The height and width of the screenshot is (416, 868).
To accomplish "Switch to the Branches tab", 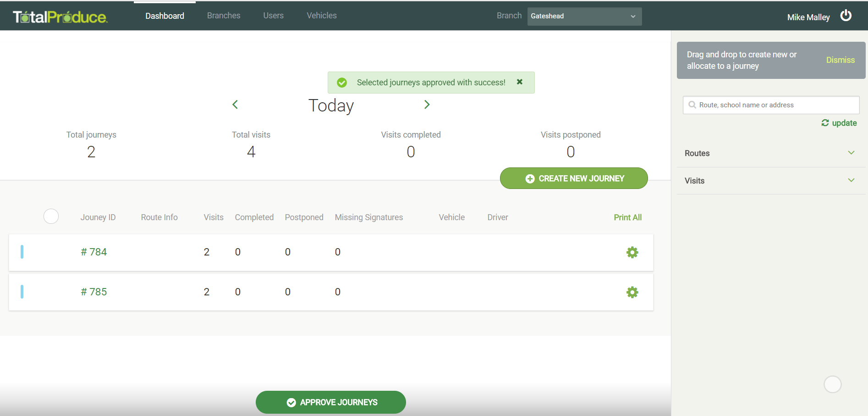I will pos(224,16).
